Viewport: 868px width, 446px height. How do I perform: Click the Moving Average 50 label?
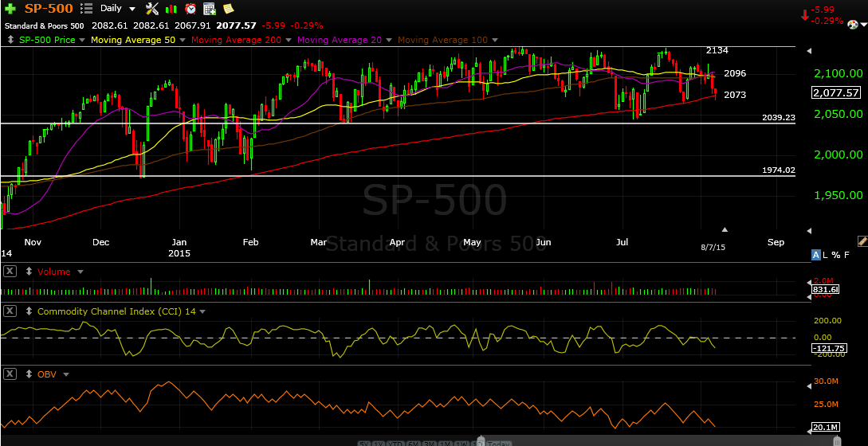click(x=133, y=40)
